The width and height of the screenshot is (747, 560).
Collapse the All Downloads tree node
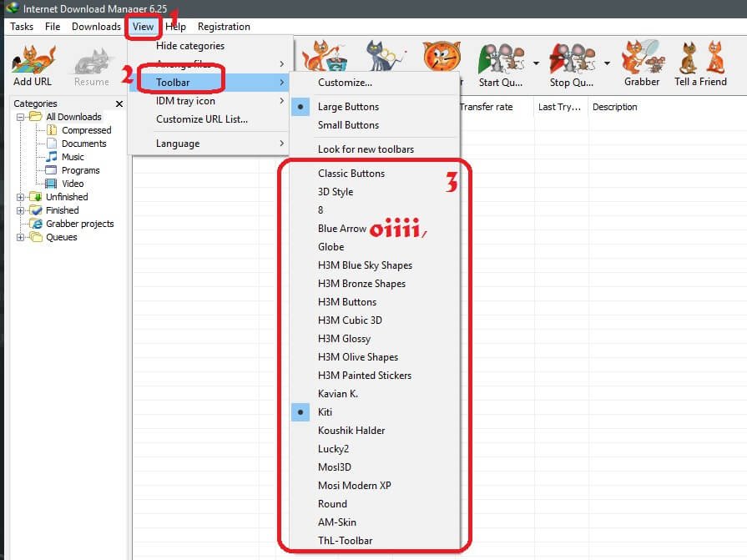click(20, 117)
